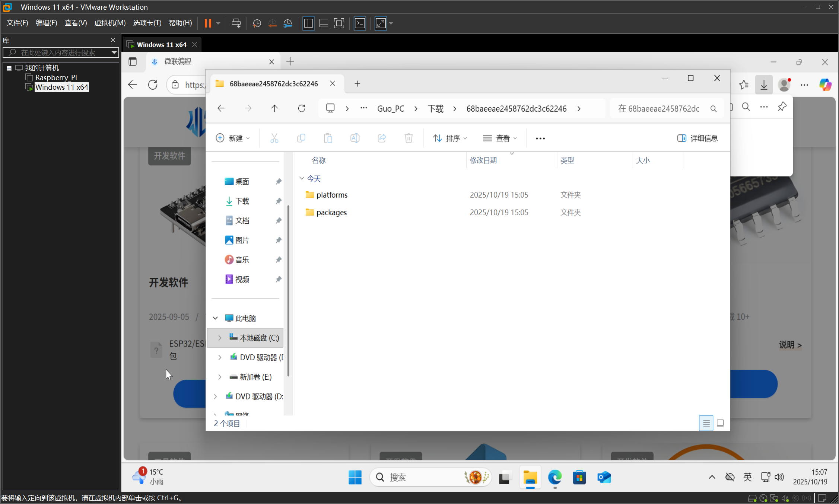
Task: Open the VMware snapshot manager
Action: coord(287,23)
